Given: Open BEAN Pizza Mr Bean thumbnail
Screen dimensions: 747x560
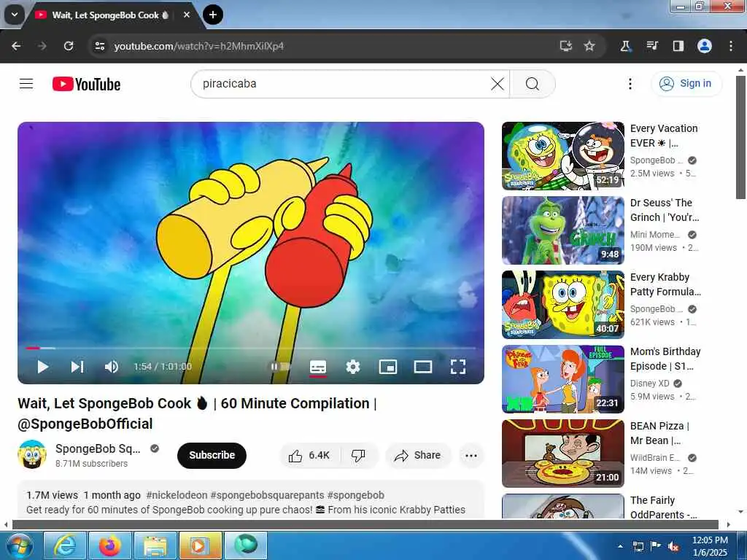Looking at the screenshot, I should click(x=562, y=453).
